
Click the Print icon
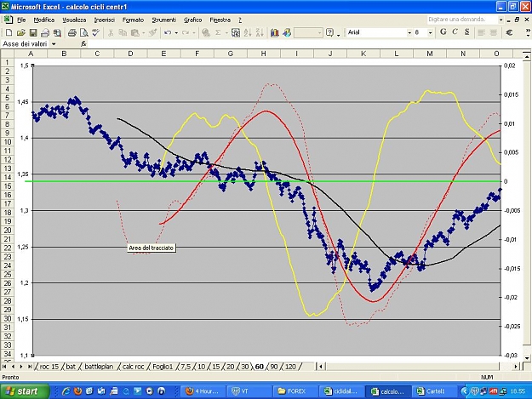coord(72,32)
